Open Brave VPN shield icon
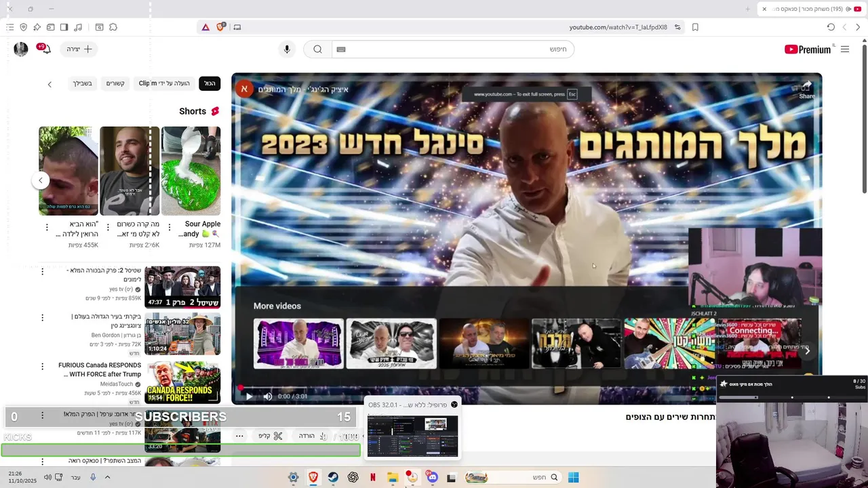The image size is (868, 488). [x=24, y=27]
